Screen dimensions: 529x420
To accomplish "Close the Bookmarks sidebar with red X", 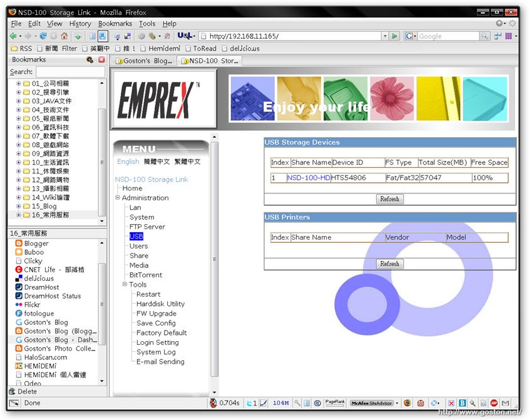I will (101, 59).
